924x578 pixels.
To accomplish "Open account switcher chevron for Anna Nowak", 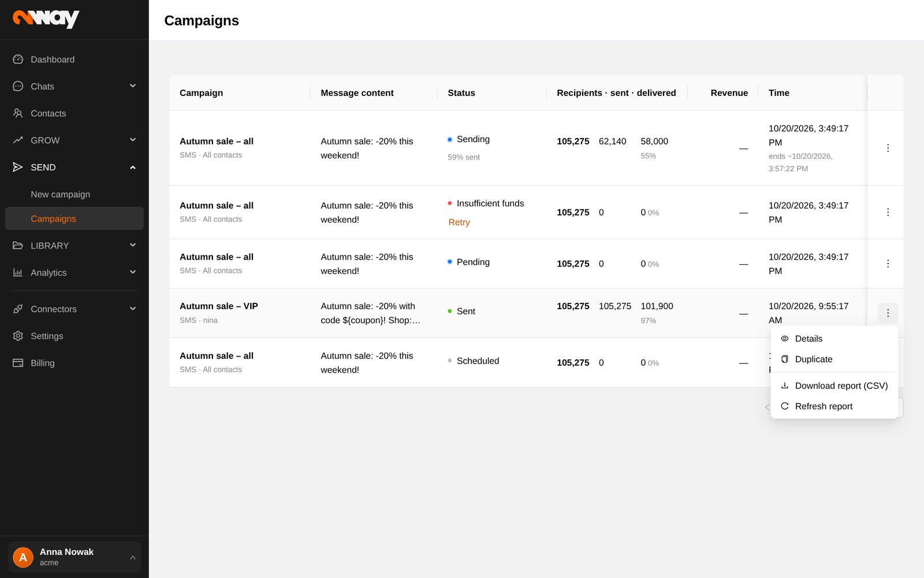I will coord(133,557).
